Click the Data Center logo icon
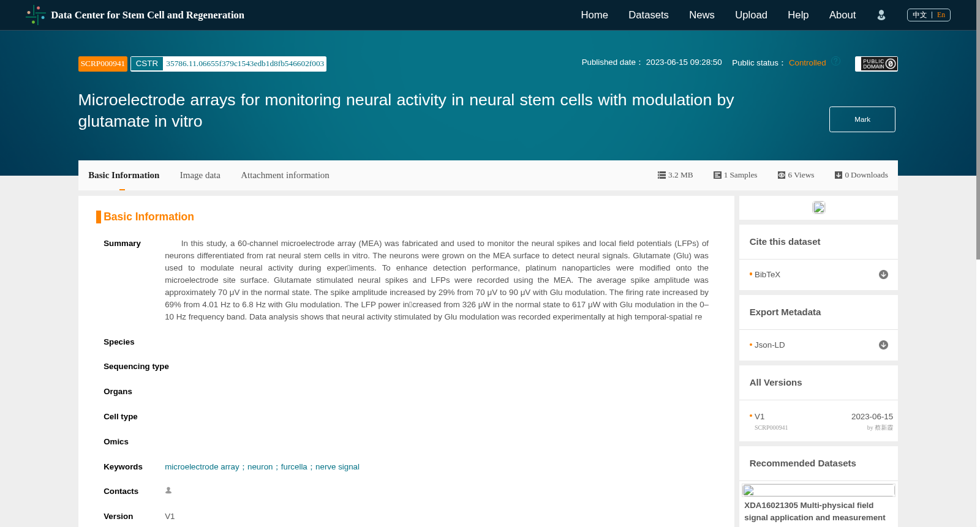 36,15
